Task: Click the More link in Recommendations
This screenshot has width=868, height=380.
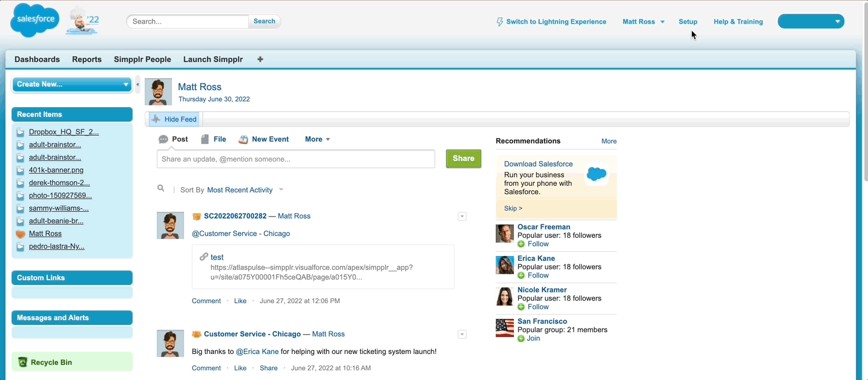Action: tap(609, 141)
